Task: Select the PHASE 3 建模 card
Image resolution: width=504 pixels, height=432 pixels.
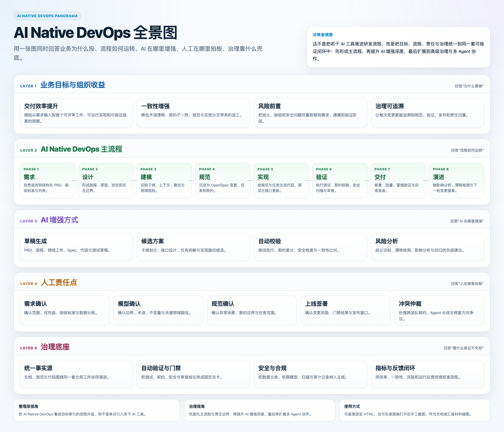Action: pos(164,180)
